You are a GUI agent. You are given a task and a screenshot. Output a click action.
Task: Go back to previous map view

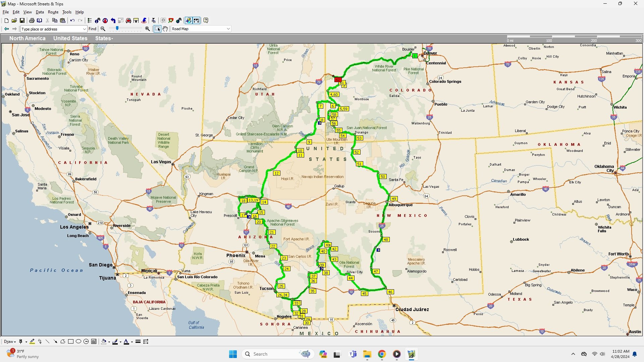click(x=6, y=29)
